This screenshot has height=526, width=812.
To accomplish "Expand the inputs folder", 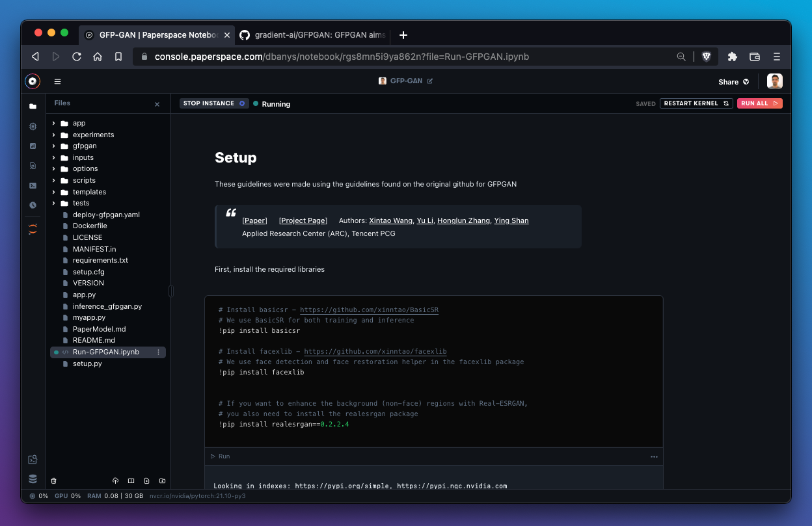I will [53, 157].
